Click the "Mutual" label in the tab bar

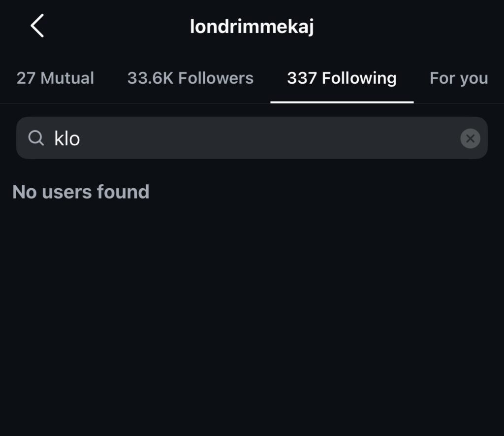[67, 78]
